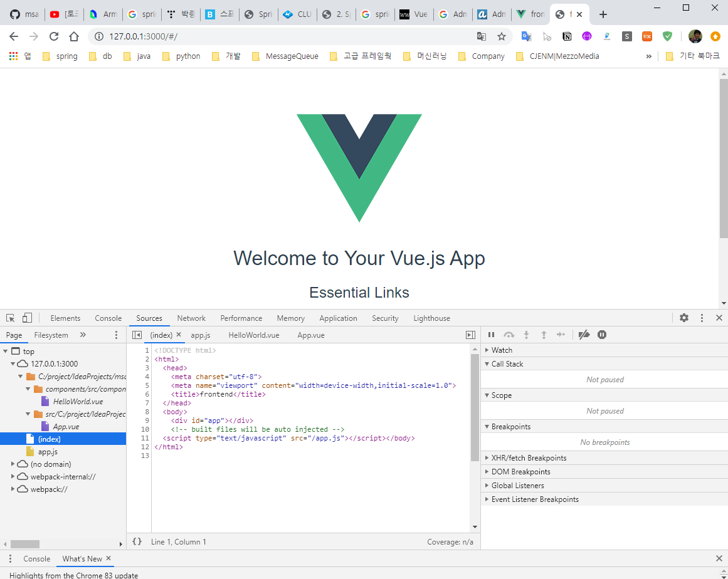The image size is (728, 579).
Task: Open spring bookmark folder
Action: click(x=60, y=56)
